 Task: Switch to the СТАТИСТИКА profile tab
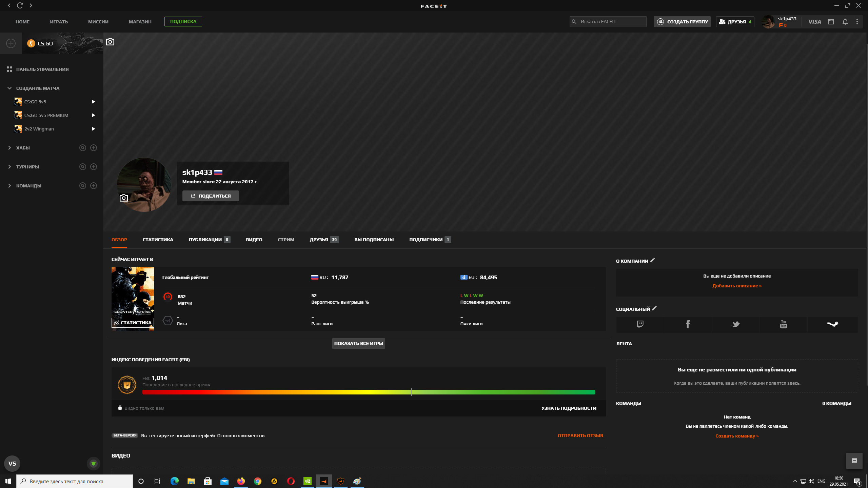pos(158,240)
